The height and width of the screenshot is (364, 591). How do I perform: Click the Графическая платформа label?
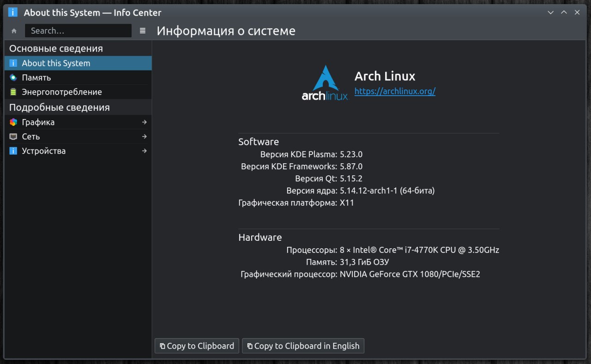(288, 203)
